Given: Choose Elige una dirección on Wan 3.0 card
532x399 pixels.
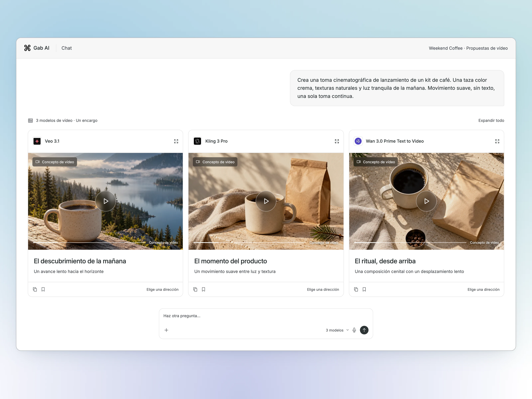Looking at the screenshot, I should 483,290.
